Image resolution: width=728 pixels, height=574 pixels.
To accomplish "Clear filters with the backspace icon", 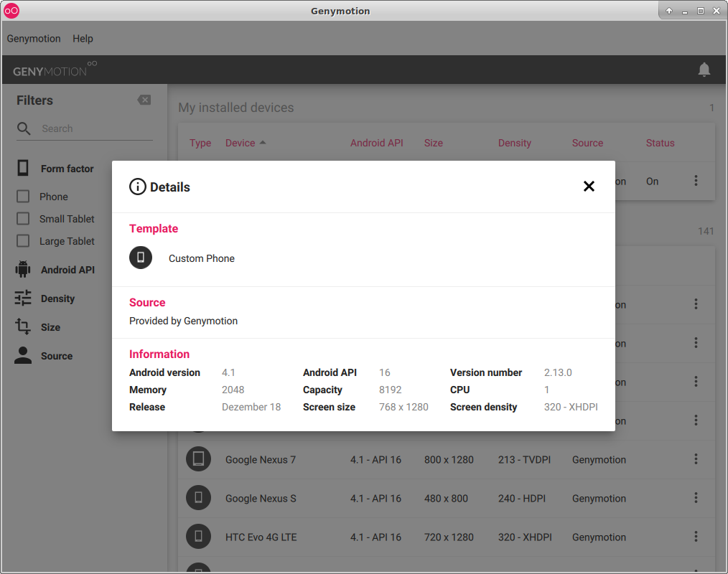I will [144, 100].
